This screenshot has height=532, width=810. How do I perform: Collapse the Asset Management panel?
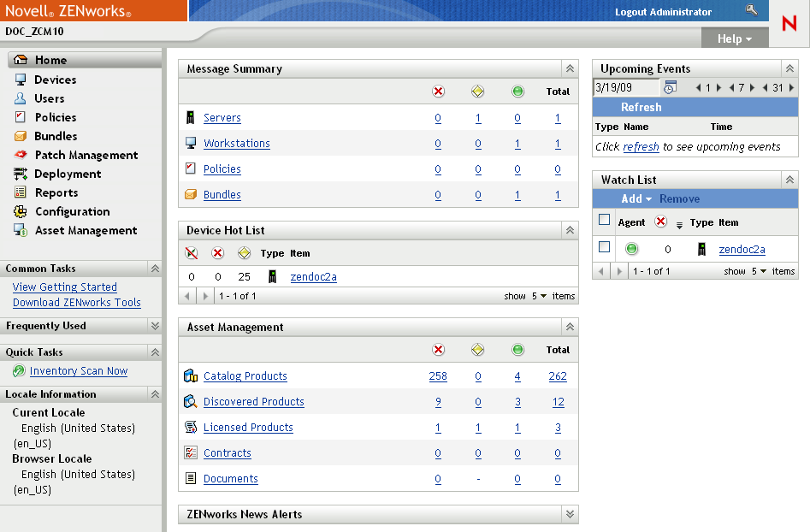(570, 327)
